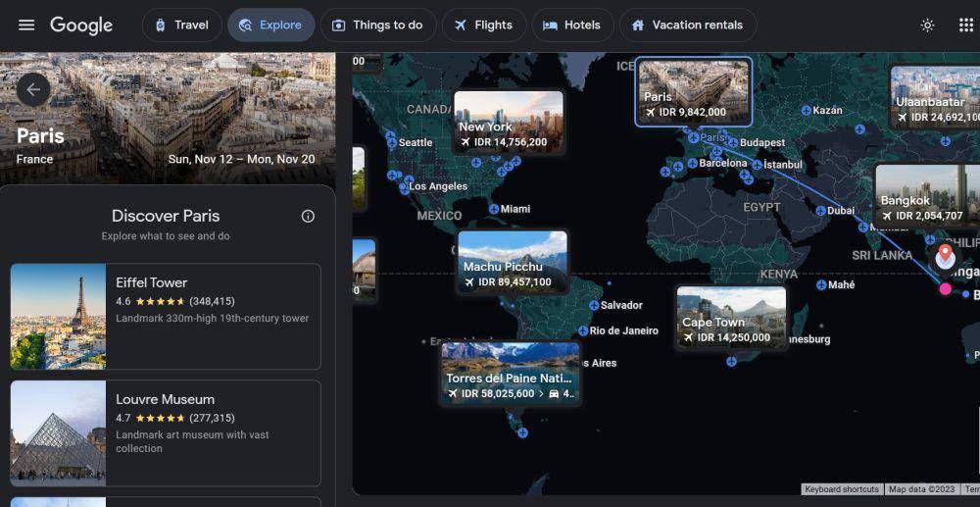Select the Cape Town destination card
This screenshot has width=980, height=507.
(731, 317)
